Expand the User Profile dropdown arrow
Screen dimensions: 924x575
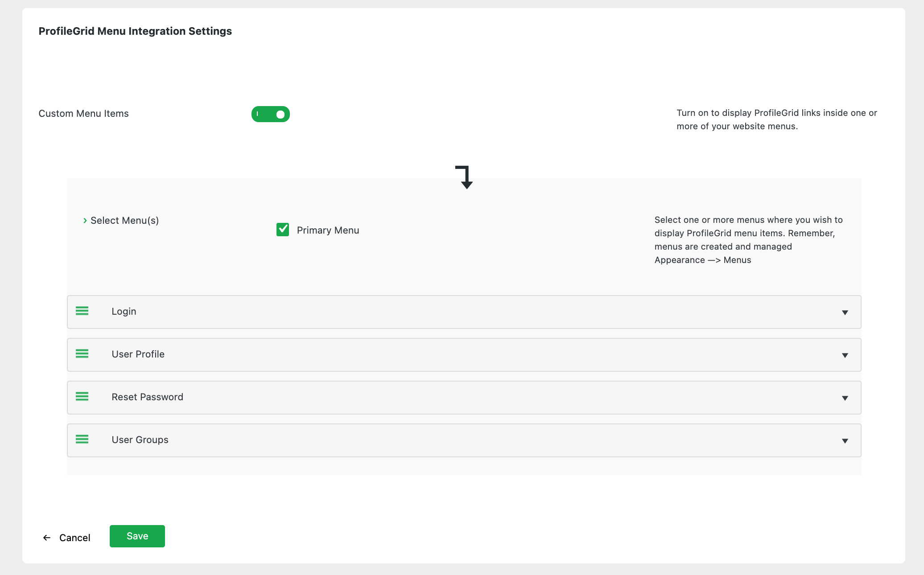845,355
